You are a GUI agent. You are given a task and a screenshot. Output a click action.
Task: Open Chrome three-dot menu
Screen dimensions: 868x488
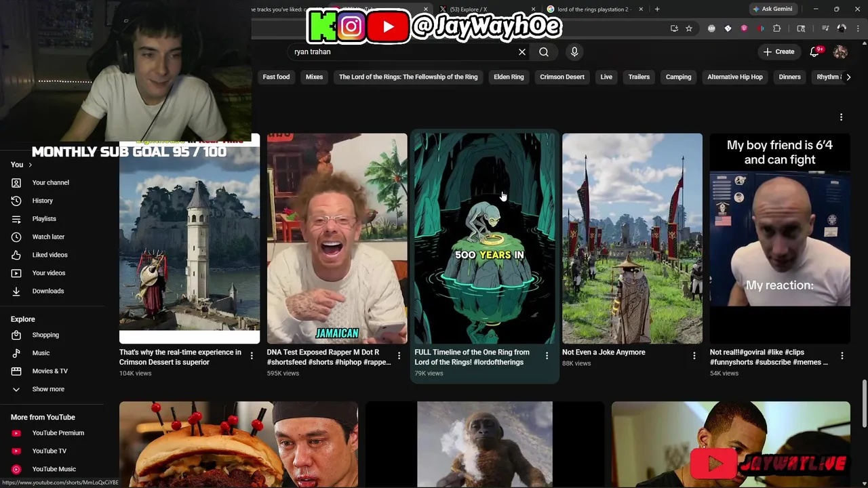[857, 28]
